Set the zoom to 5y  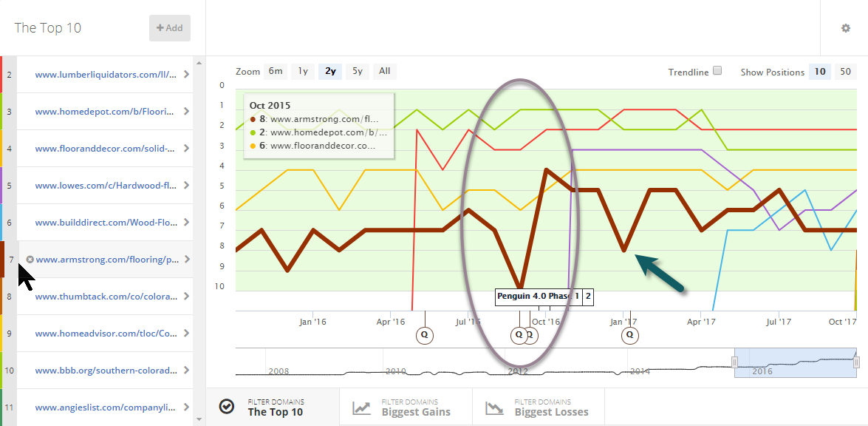358,71
